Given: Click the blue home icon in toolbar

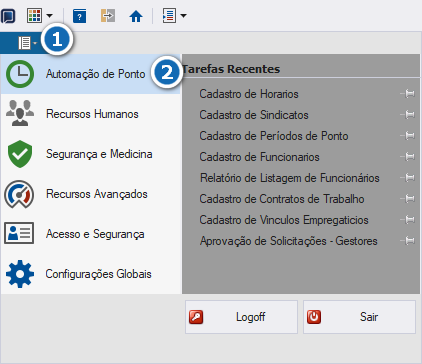Looking at the screenshot, I should (x=136, y=16).
